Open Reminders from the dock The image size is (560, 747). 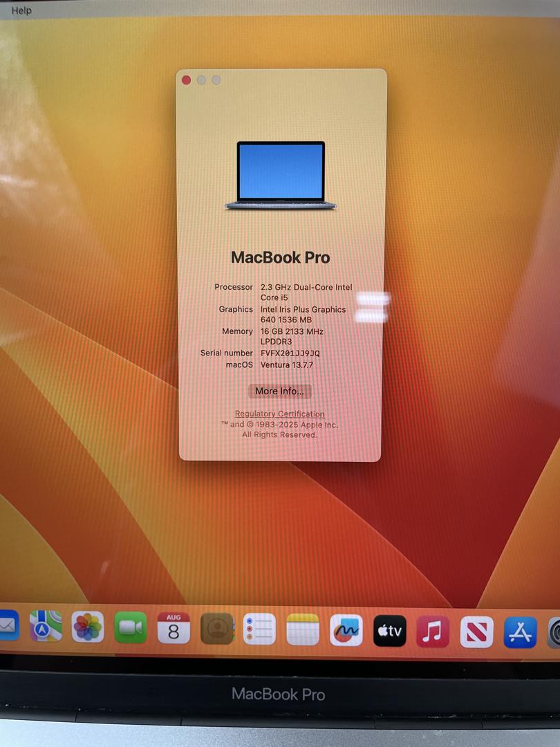[x=259, y=629]
